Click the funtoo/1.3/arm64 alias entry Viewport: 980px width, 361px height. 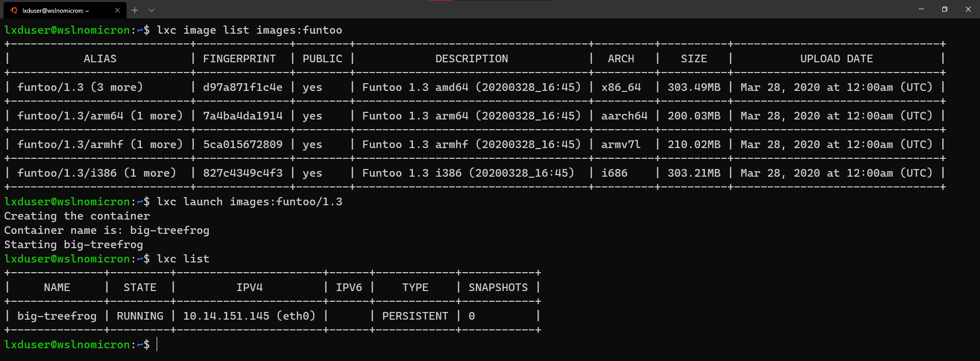[70, 116]
